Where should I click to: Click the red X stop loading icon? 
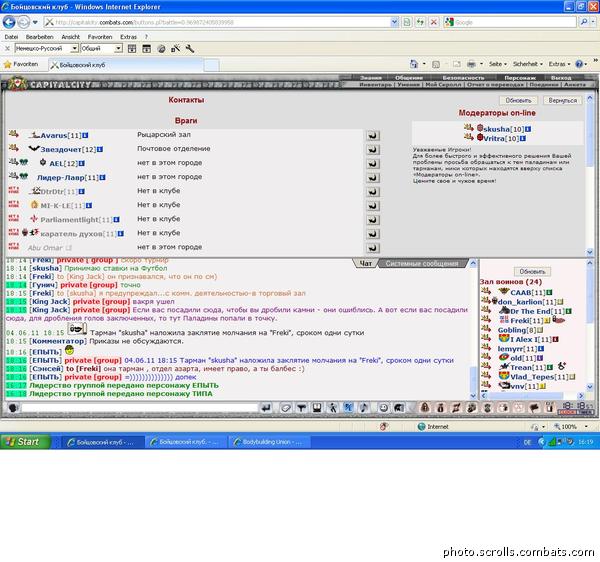coord(434,22)
